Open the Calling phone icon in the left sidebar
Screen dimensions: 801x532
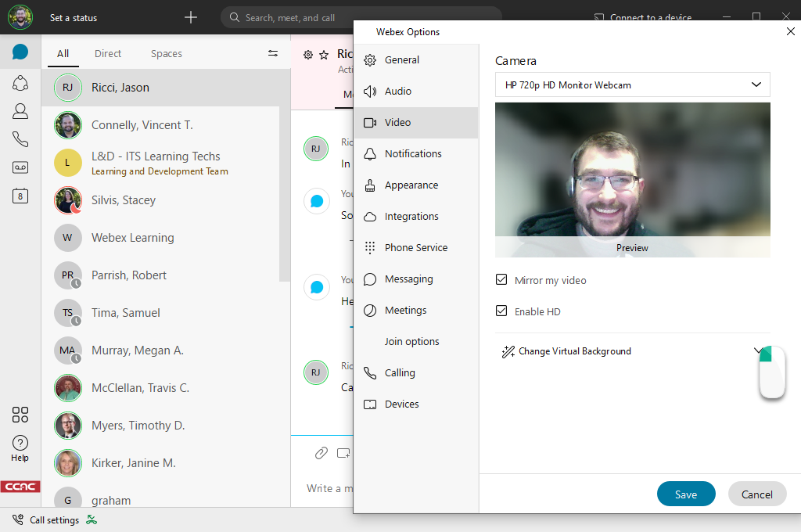pos(20,139)
